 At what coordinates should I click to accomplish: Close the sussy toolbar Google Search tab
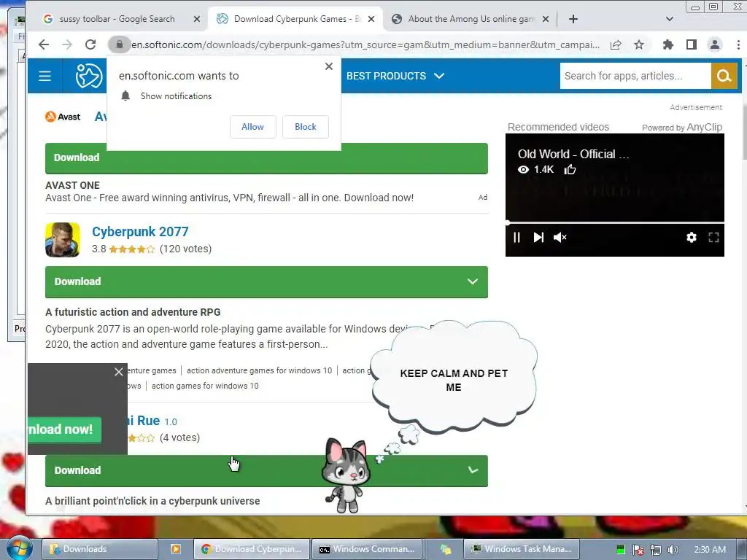(197, 19)
